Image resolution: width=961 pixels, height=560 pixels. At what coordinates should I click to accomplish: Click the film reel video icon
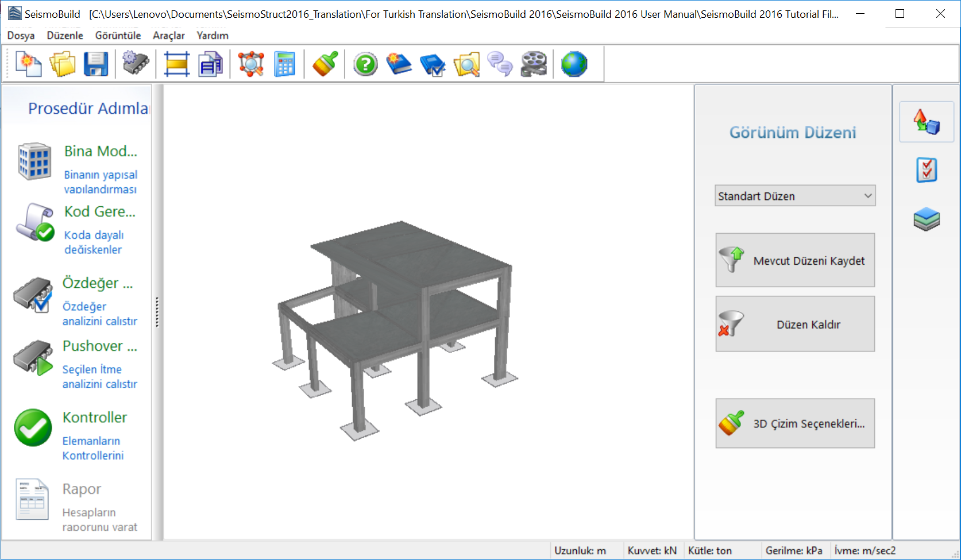click(x=534, y=64)
